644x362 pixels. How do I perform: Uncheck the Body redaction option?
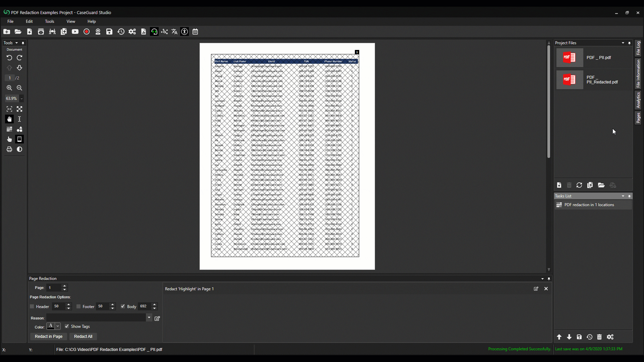click(x=123, y=306)
